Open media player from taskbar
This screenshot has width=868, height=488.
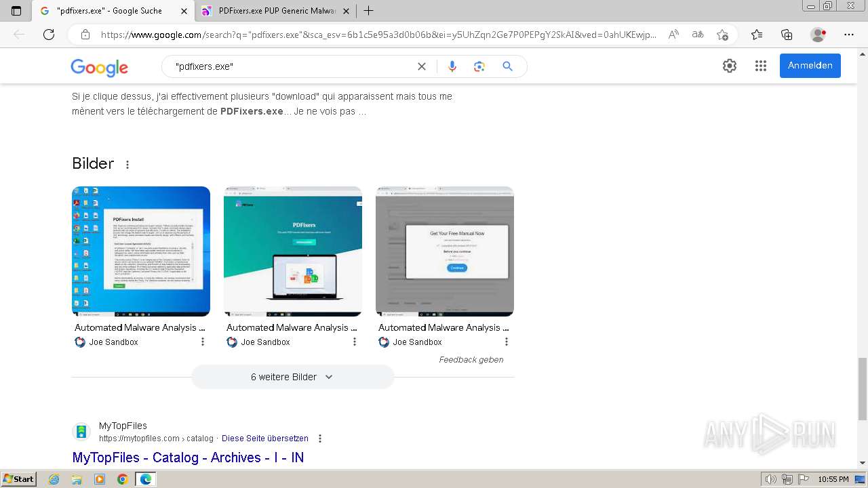pos(100,479)
